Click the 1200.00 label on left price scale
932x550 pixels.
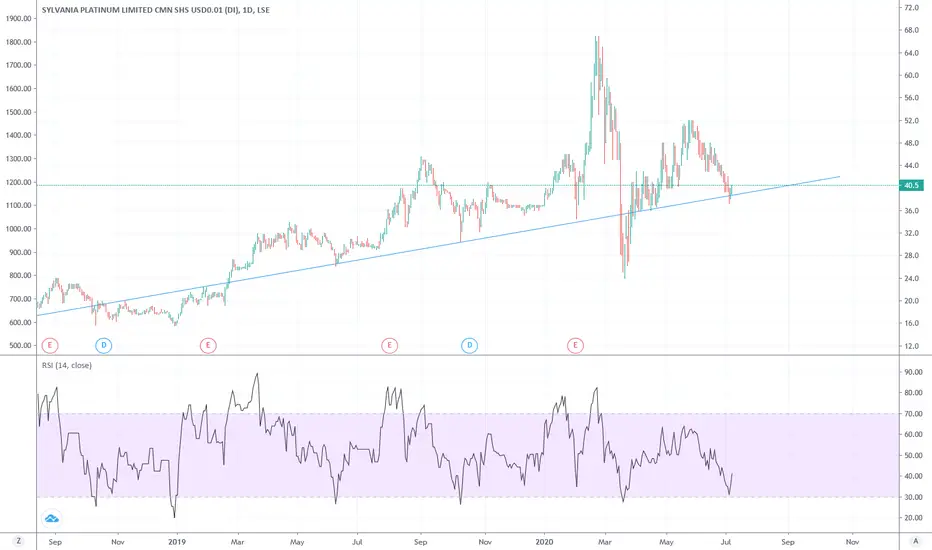click(18, 182)
